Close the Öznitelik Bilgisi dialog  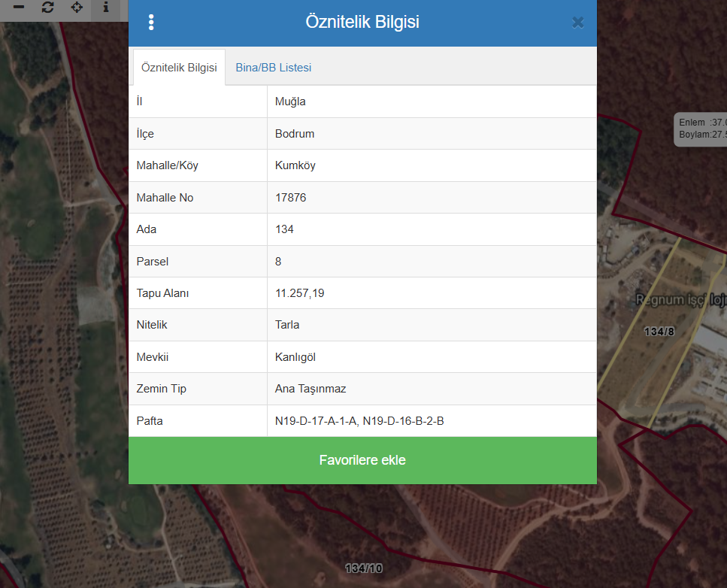(577, 23)
